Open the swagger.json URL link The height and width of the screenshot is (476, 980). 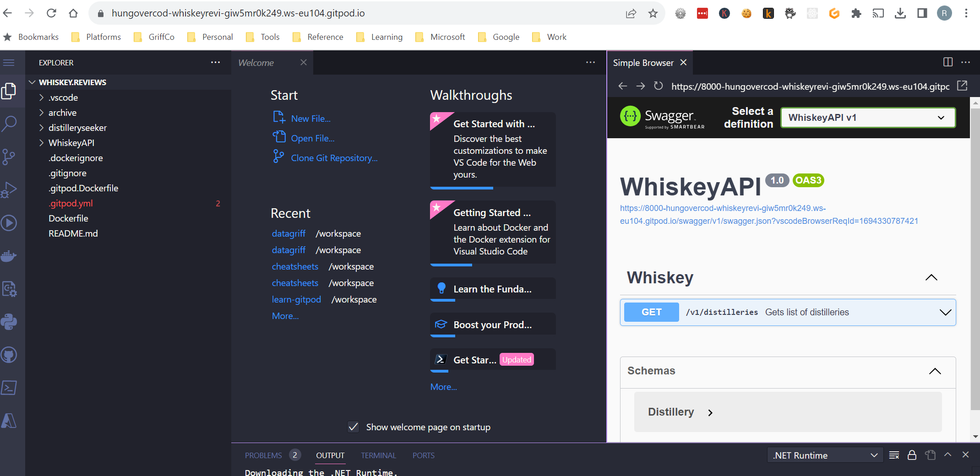point(769,215)
